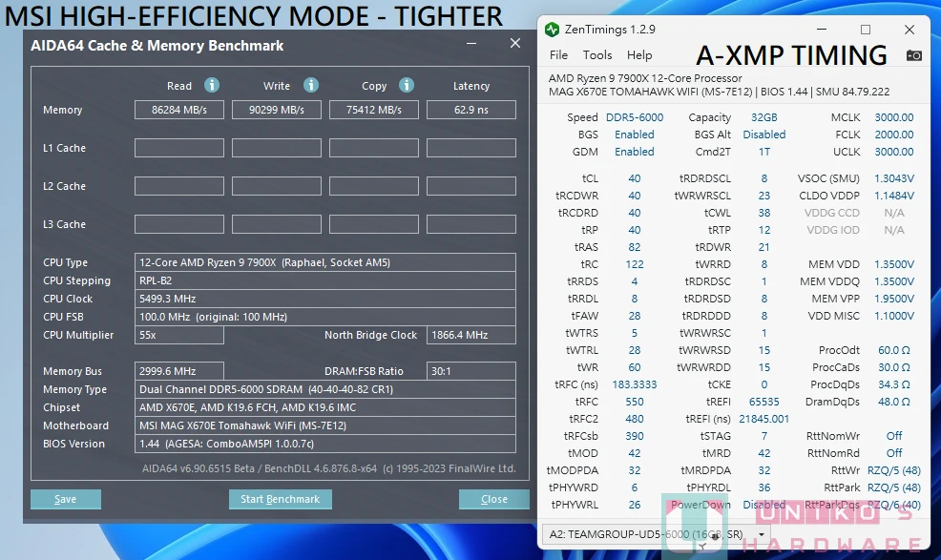941x560 pixels.
Task: Click the empty L2 Cache Write field
Action: point(277,186)
